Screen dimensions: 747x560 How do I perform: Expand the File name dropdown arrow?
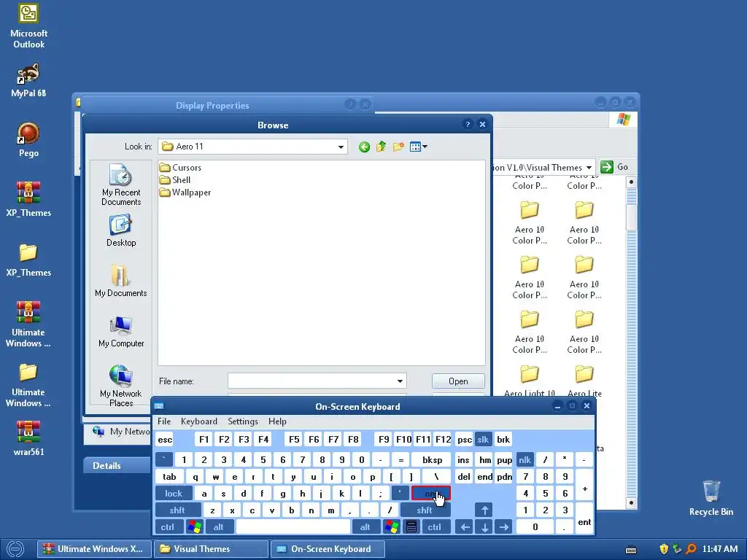click(400, 381)
